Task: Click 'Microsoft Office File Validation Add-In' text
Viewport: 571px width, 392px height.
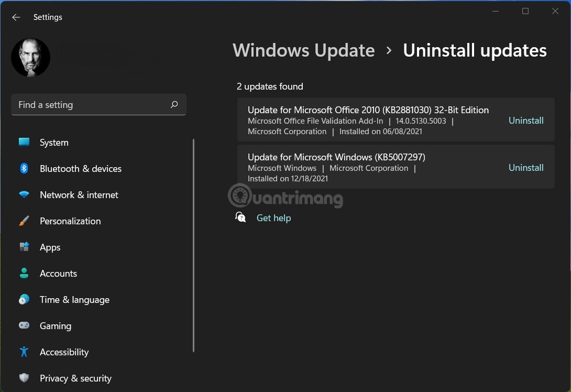Action: click(x=315, y=121)
